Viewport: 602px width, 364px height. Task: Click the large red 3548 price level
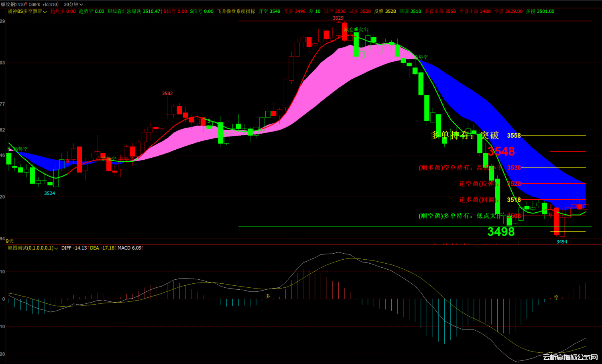point(501,151)
